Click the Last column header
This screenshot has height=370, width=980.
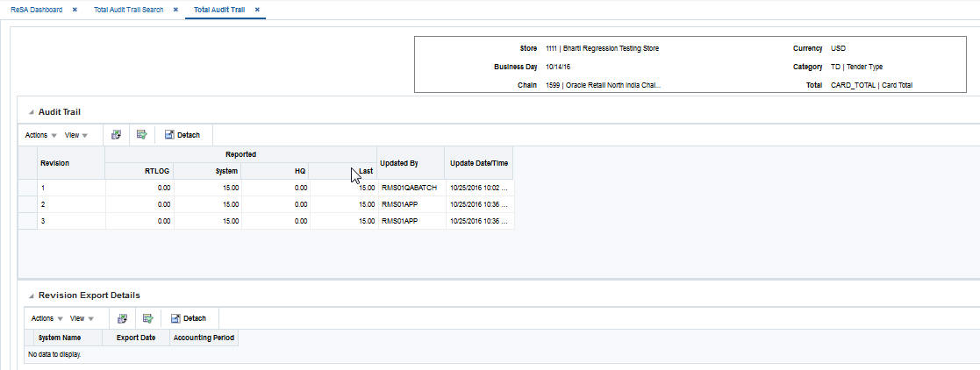tap(342, 171)
